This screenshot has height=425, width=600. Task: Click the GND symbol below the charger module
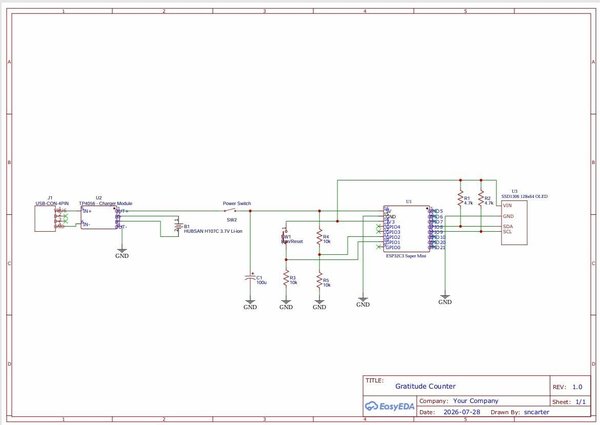coord(122,253)
